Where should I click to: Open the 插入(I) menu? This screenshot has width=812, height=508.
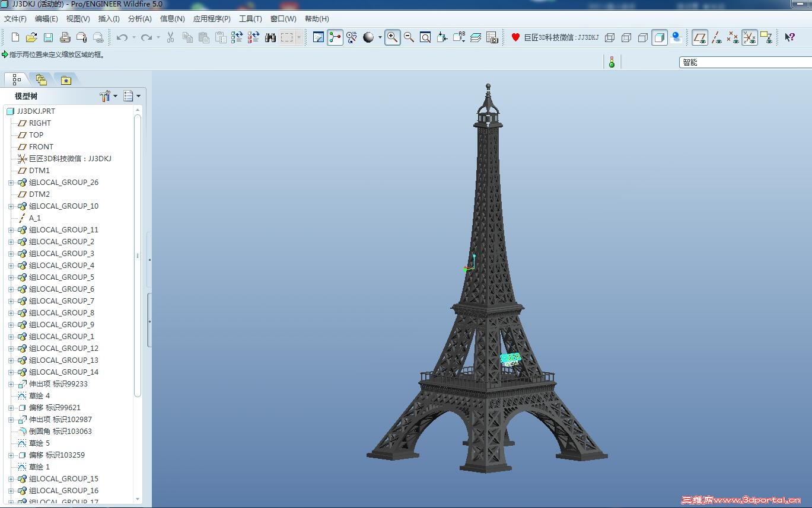[109, 19]
